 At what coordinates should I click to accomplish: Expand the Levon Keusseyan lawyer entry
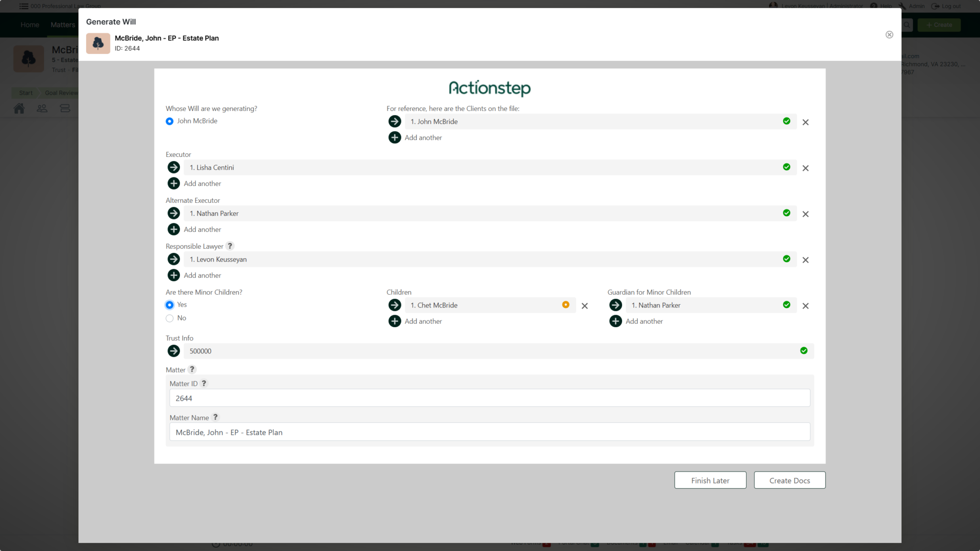[x=174, y=259]
